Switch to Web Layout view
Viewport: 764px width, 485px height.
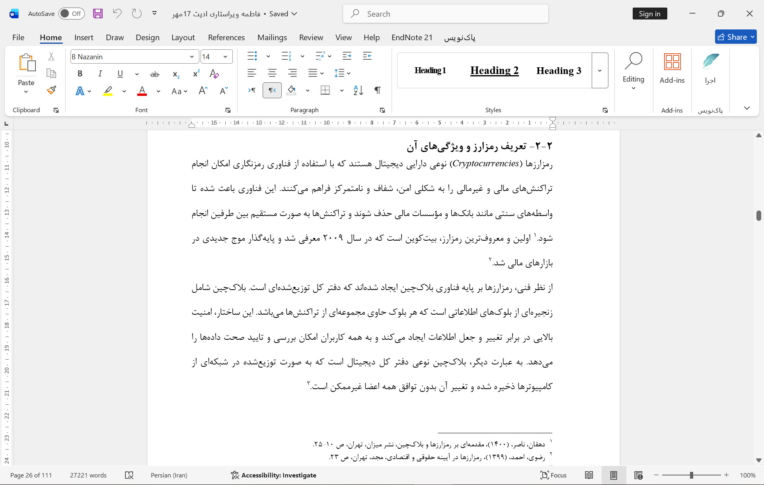click(x=638, y=475)
